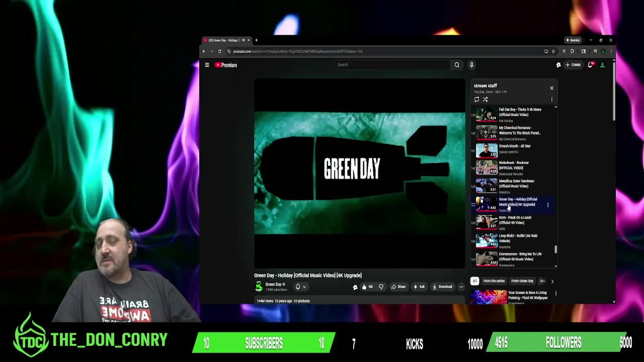Click the Ask button
The image size is (644, 362).
point(419,287)
